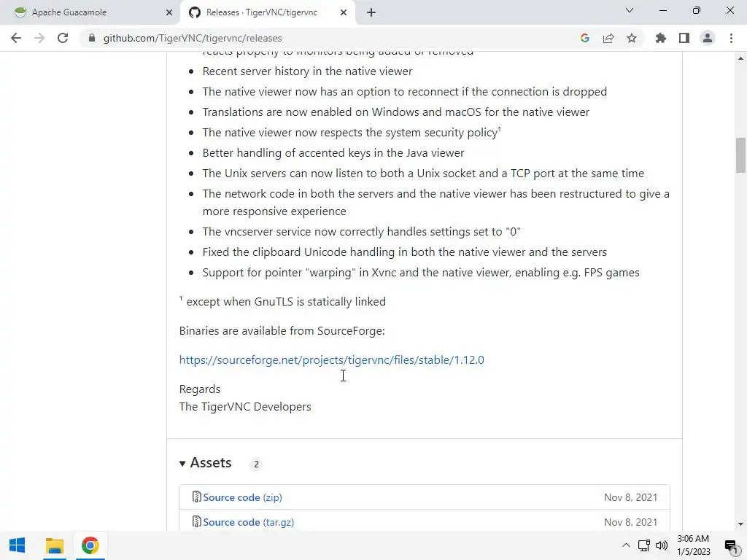
Task: Collapse the Assets section triangle
Action: coord(182,463)
